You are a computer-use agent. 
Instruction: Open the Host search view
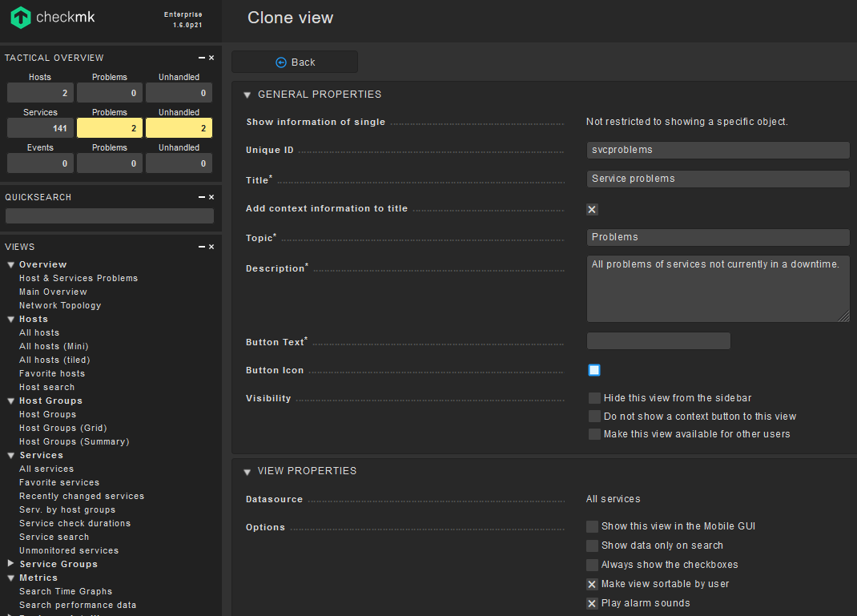(47, 387)
